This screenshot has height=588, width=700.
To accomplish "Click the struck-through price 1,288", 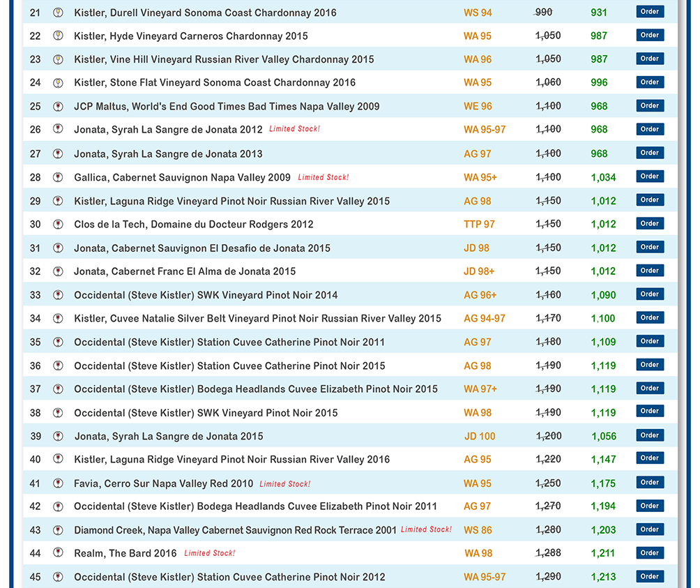I will tap(548, 552).
